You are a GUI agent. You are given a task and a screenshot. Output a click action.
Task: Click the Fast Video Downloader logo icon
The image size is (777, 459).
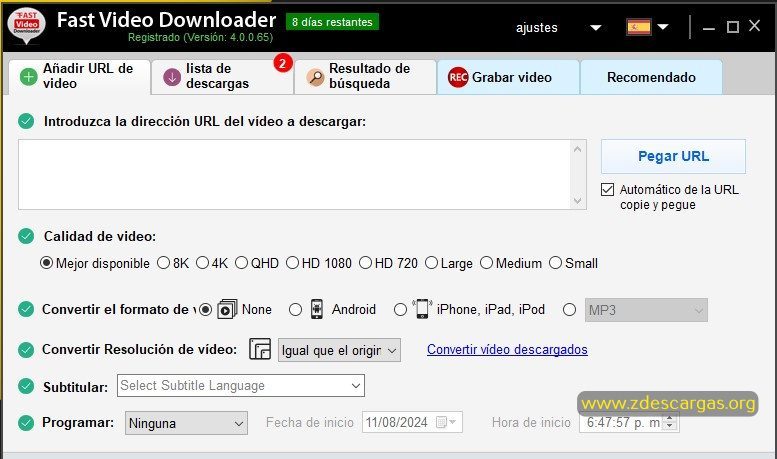[26, 26]
